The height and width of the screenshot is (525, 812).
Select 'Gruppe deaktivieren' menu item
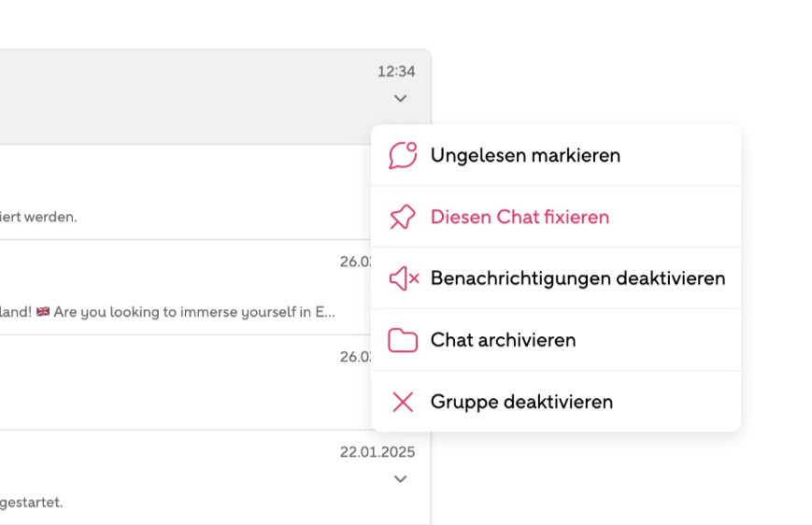point(556,402)
